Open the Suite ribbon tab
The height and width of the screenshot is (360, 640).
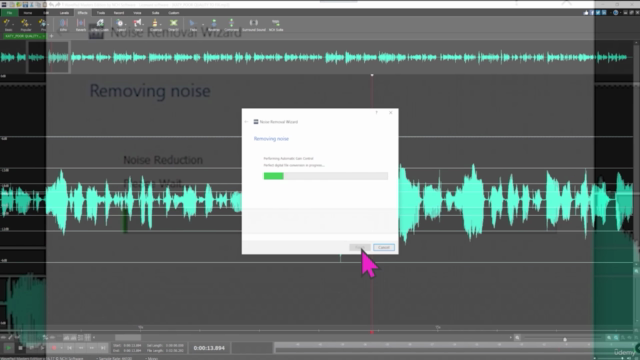pyautogui.click(x=155, y=13)
